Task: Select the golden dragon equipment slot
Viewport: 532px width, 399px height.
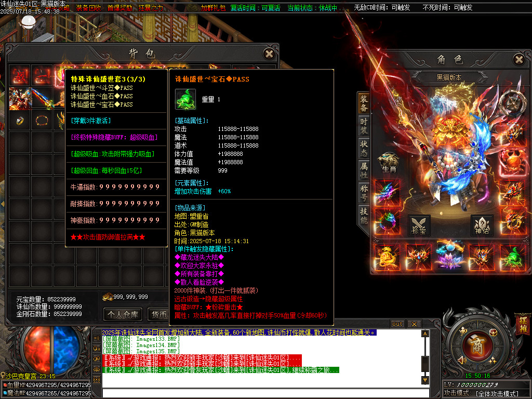Action: pos(387,257)
